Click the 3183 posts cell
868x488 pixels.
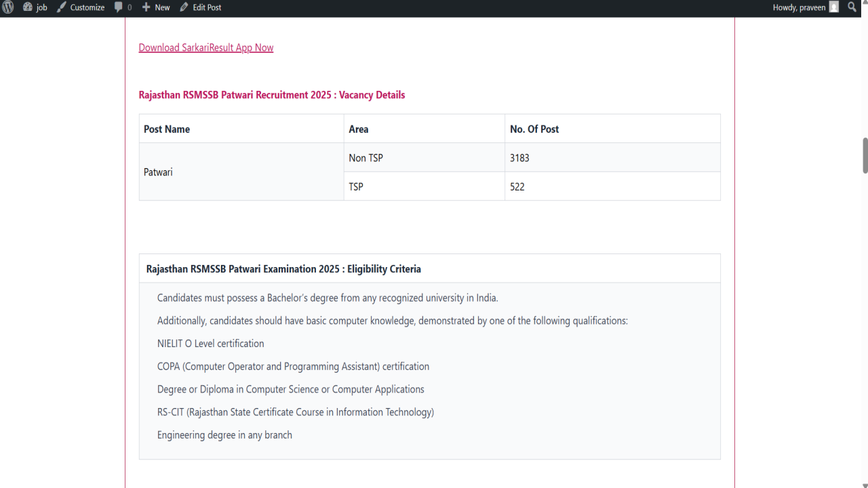click(x=612, y=158)
